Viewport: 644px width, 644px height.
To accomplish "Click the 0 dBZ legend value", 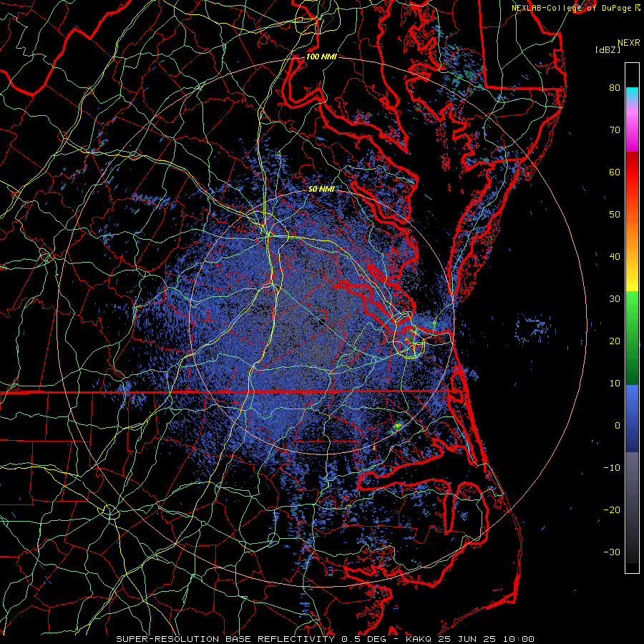I will (x=618, y=426).
